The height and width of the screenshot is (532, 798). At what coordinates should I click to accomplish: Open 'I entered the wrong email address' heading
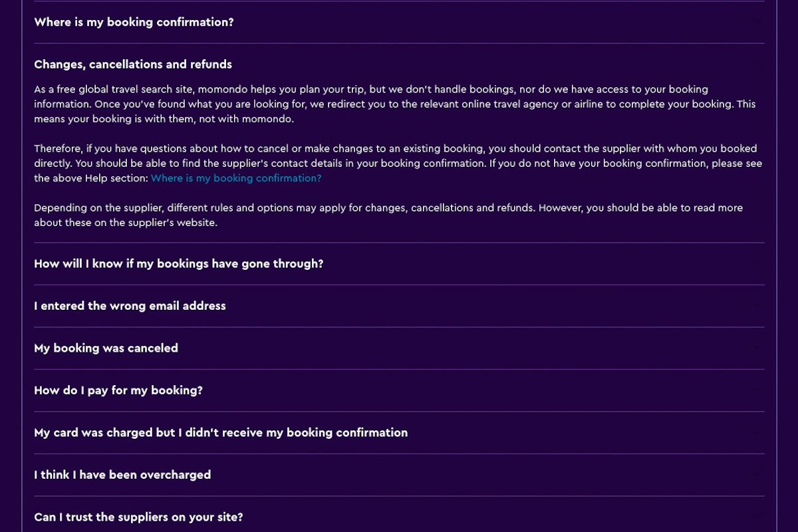(x=130, y=306)
